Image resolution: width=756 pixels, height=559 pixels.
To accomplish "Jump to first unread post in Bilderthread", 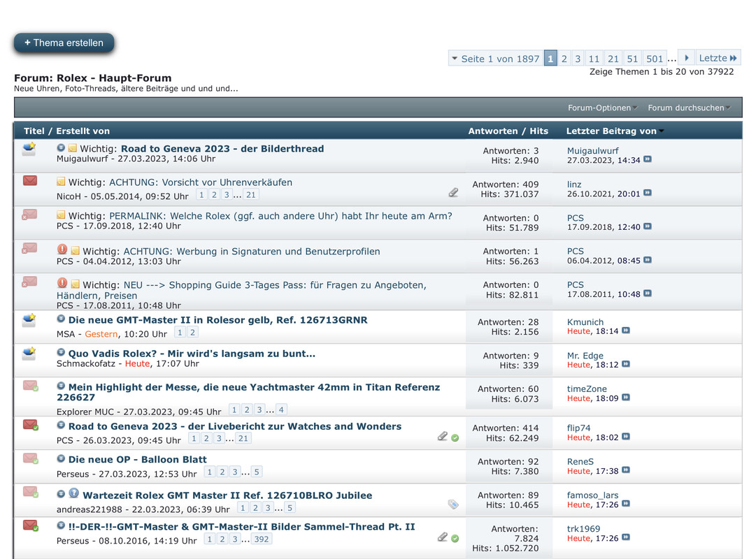I will pos(61,147).
